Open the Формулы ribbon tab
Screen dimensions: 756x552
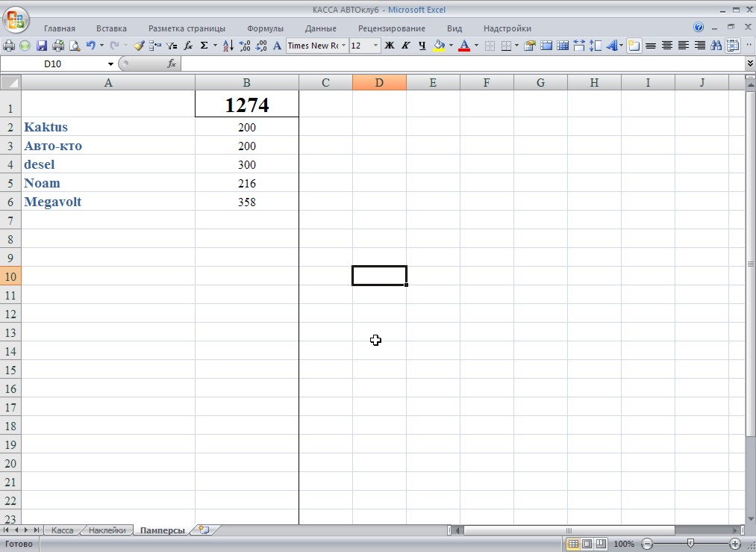pyautogui.click(x=265, y=28)
